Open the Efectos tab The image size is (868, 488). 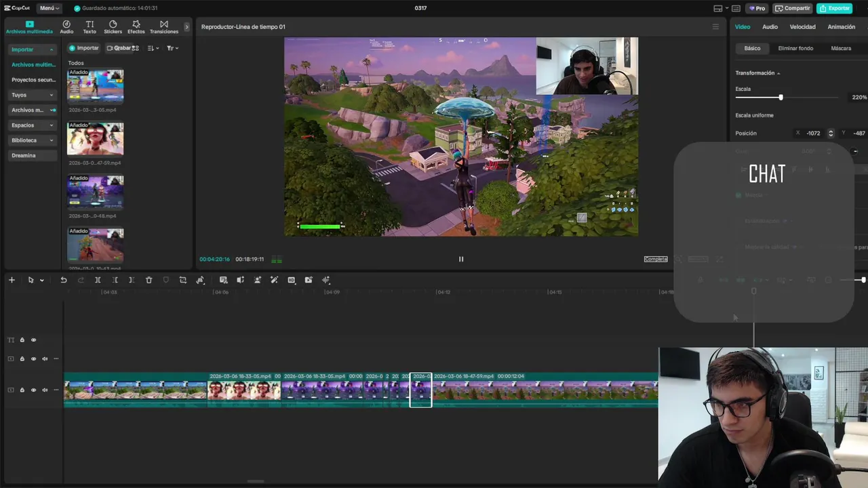(136, 27)
